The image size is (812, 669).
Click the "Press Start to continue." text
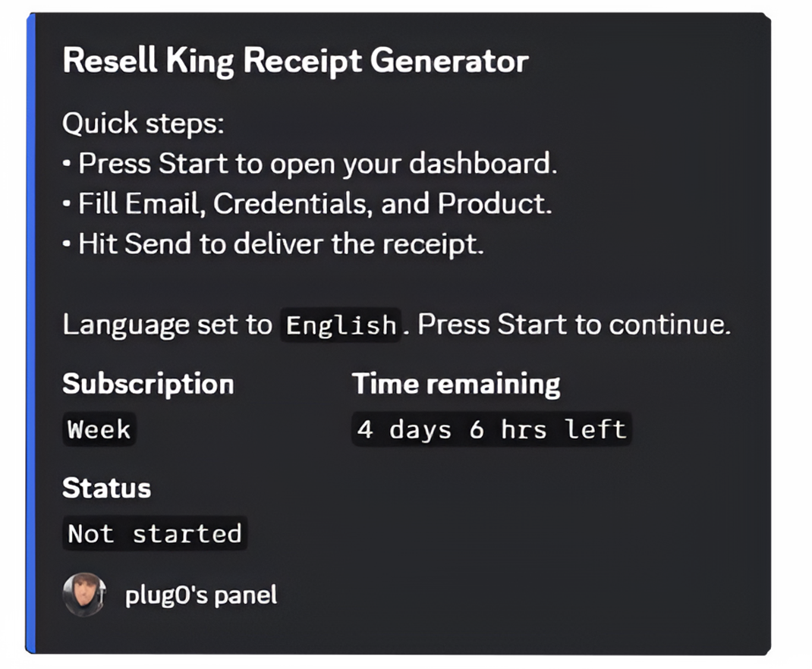click(x=574, y=325)
